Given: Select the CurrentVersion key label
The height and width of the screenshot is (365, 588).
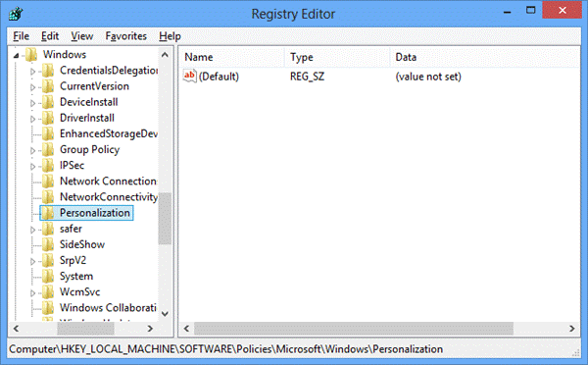Looking at the screenshot, I should 94,86.
